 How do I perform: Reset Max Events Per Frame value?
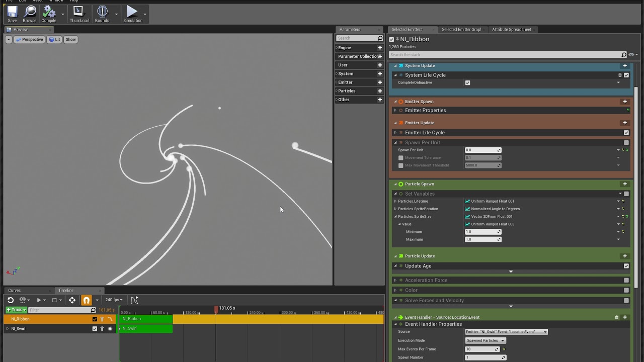coord(504,349)
